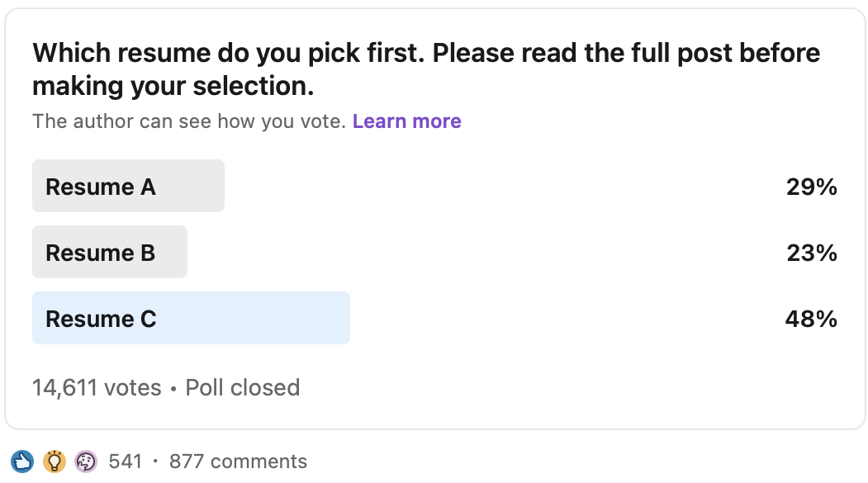Click the blue thumbs-up like reaction icon

[22, 462]
